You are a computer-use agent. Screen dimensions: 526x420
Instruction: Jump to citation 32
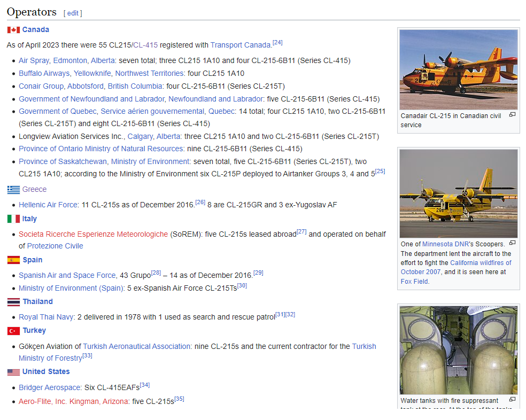[290, 315]
